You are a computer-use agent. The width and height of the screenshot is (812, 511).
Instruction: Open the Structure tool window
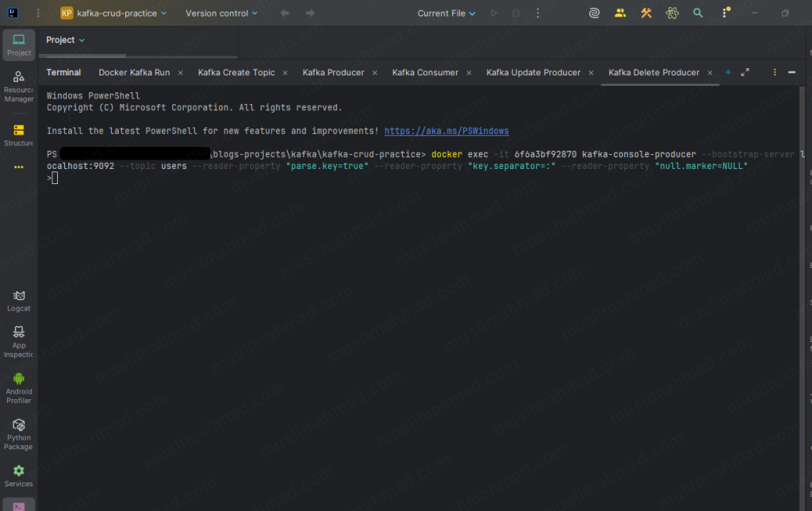tap(19, 135)
